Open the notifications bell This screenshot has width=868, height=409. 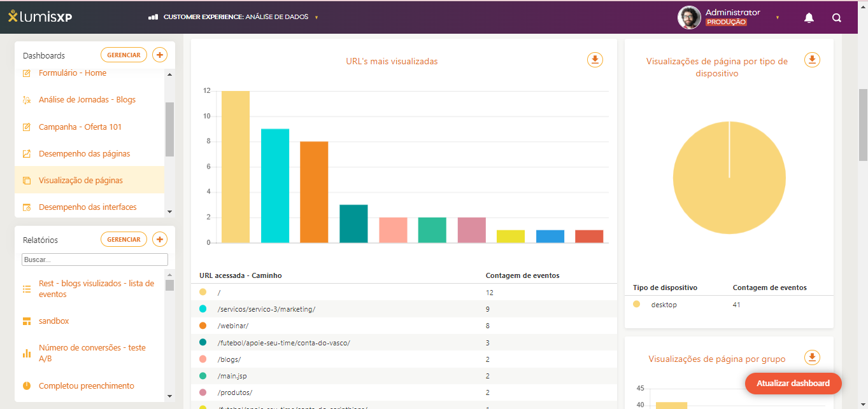coord(809,18)
